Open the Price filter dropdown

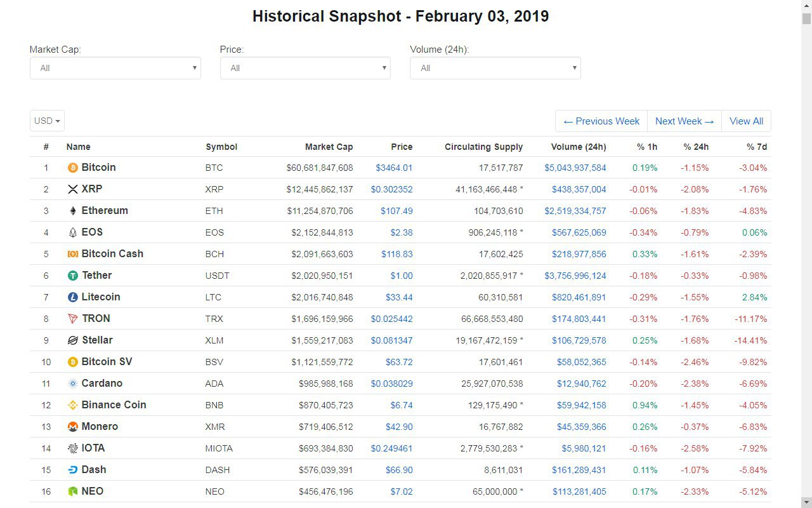(x=305, y=68)
